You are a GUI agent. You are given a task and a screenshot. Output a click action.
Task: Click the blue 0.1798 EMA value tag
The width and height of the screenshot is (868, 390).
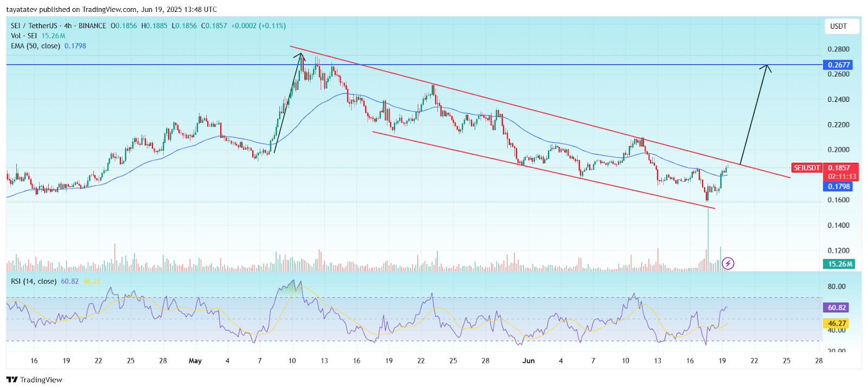click(x=838, y=187)
